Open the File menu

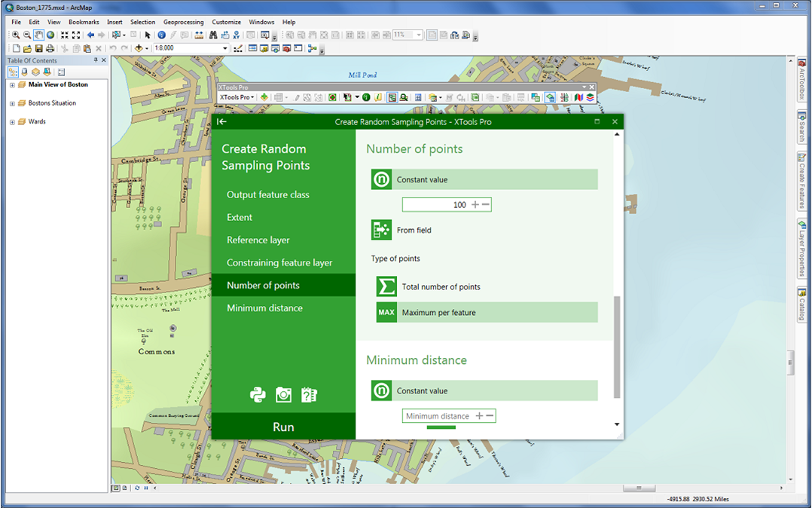pyautogui.click(x=16, y=23)
